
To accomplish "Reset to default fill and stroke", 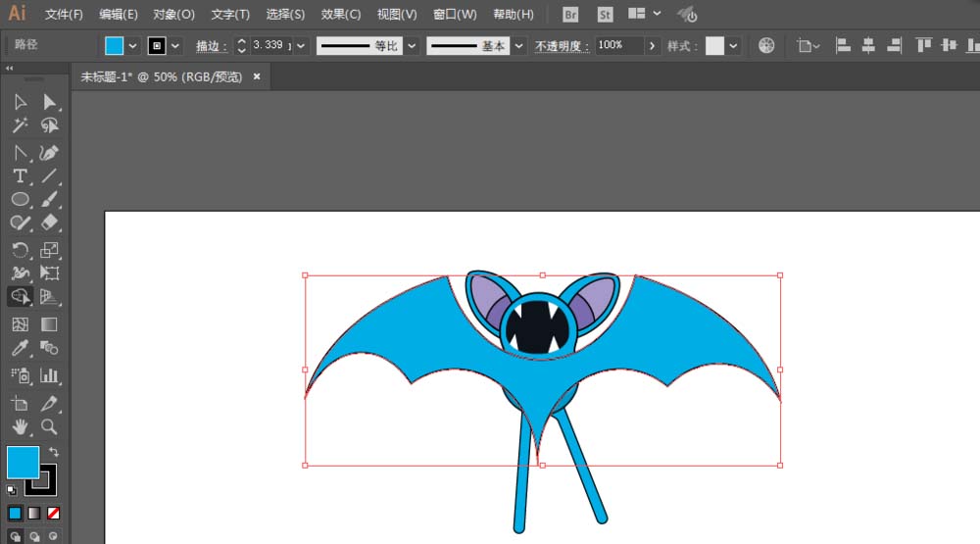I will click(x=12, y=490).
